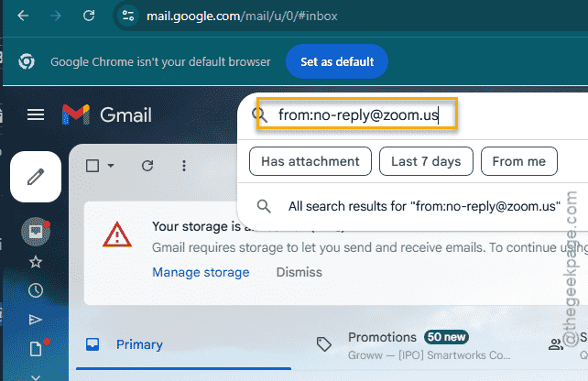Click the 'Groww — [IPO] Smartworks Co...' preview text
The height and width of the screenshot is (381, 588).
(x=430, y=354)
